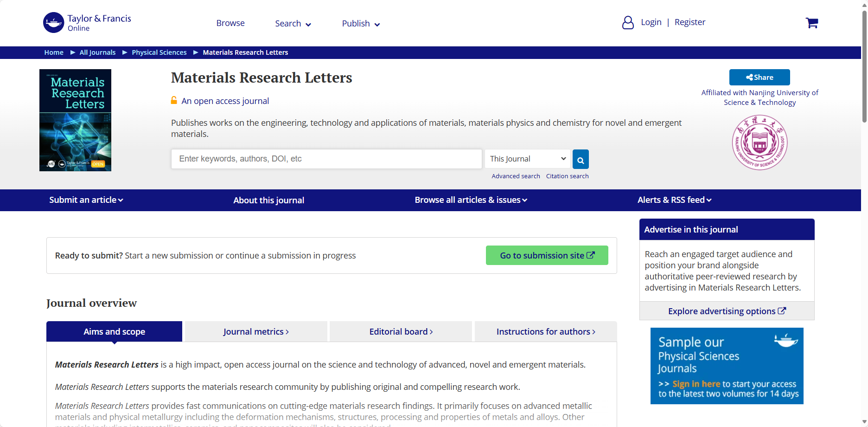The width and height of the screenshot is (868, 427).
Task: Click the Nanjing University seal logo
Action: tap(759, 142)
